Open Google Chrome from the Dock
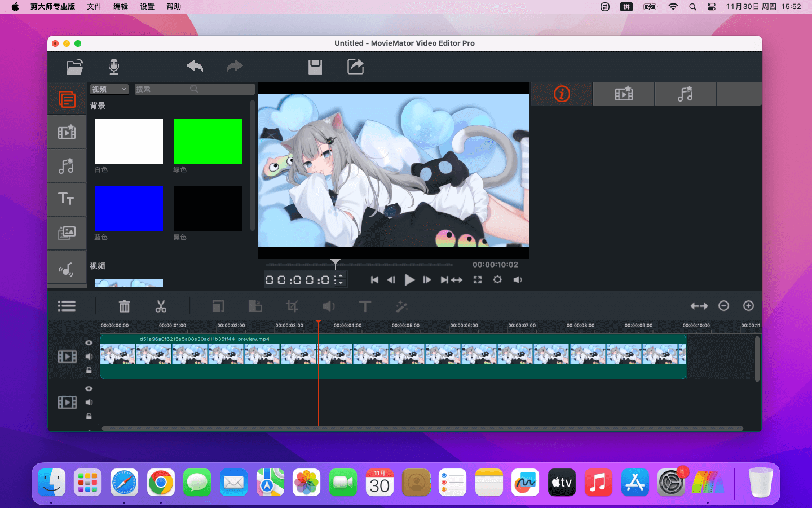 pos(161,483)
